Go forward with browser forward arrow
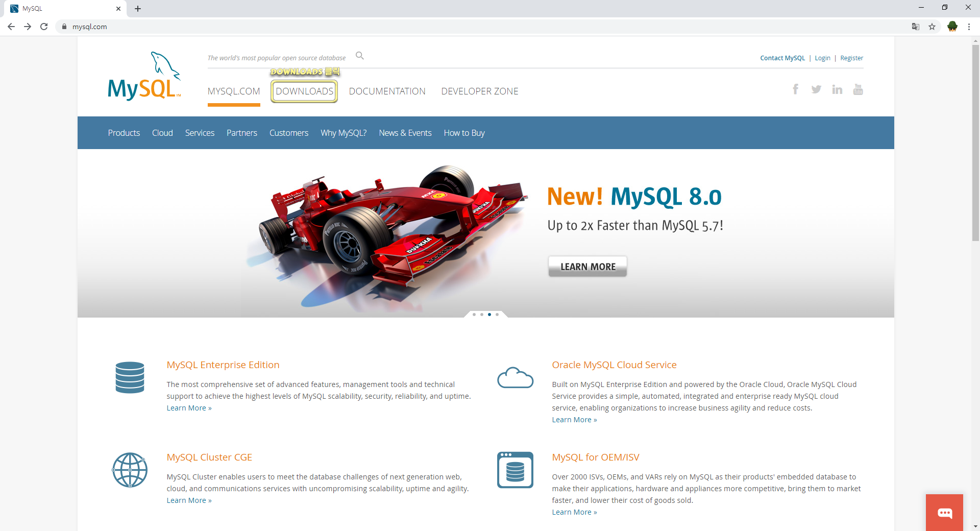This screenshot has height=531, width=980. (x=28, y=27)
